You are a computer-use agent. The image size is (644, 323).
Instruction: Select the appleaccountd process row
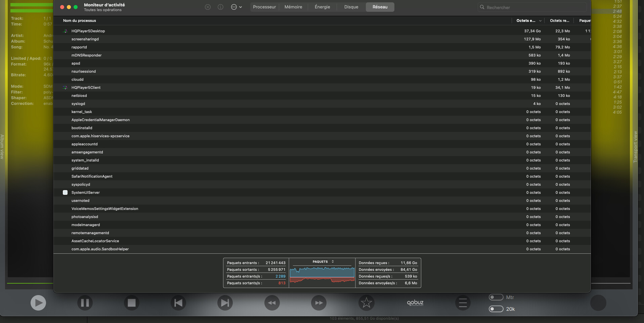click(322, 144)
